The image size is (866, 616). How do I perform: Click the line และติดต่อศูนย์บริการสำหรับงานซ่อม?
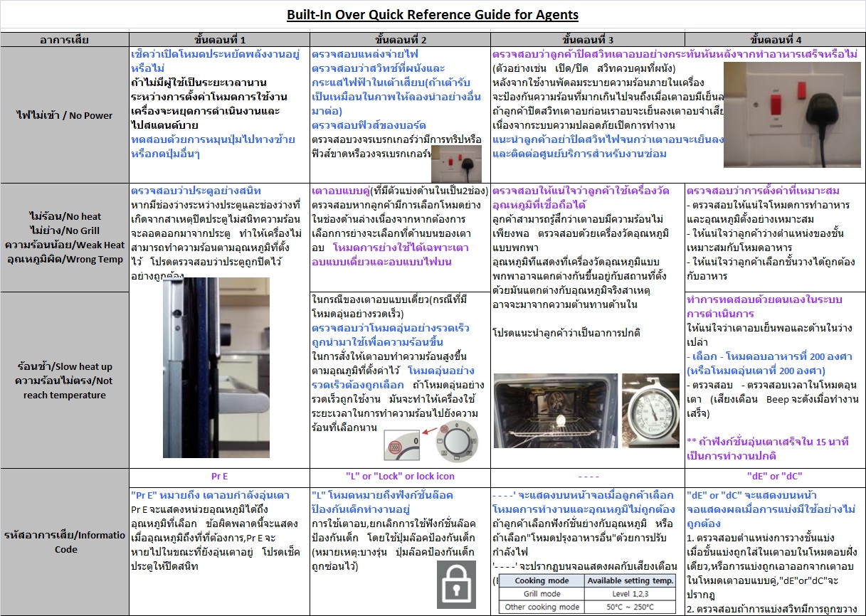(x=580, y=154)
